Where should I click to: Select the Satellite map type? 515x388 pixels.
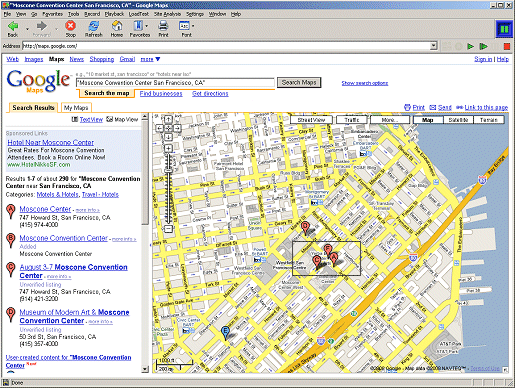pyautogui.click(x=459, y=120)
